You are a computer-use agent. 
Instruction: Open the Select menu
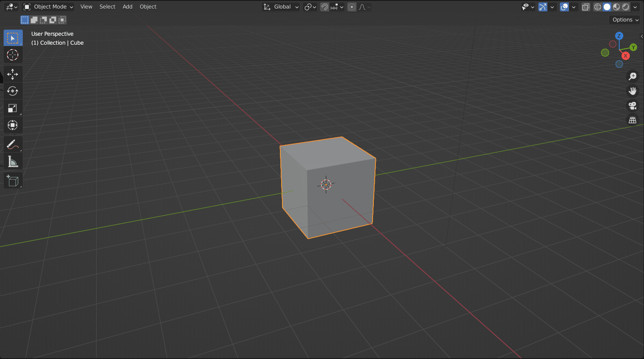[x=107, y=7]
